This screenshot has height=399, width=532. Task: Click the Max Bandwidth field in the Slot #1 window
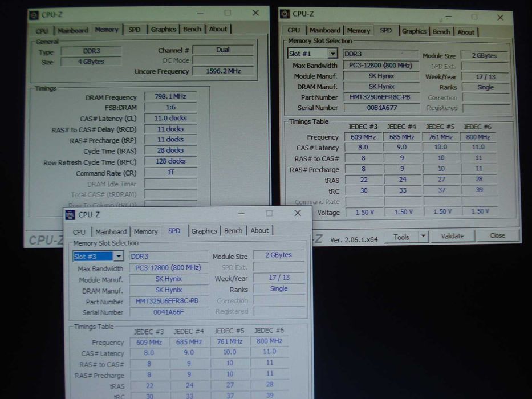click(x=381, y=65)
